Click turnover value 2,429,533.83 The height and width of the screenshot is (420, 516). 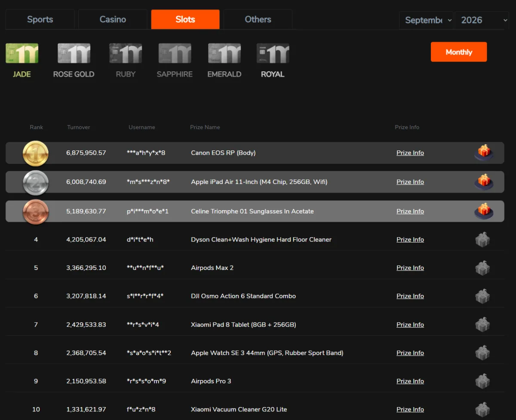click(x=86, y=325)
